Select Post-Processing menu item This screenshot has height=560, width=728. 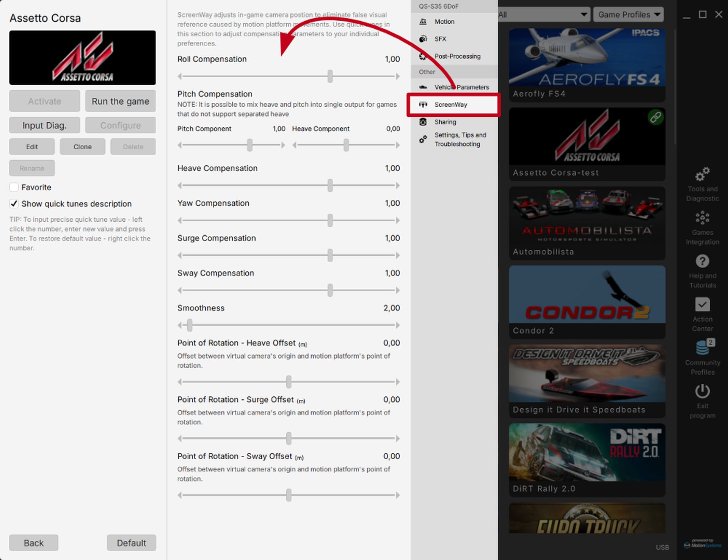pyautogui.click(x=454, y=56)
